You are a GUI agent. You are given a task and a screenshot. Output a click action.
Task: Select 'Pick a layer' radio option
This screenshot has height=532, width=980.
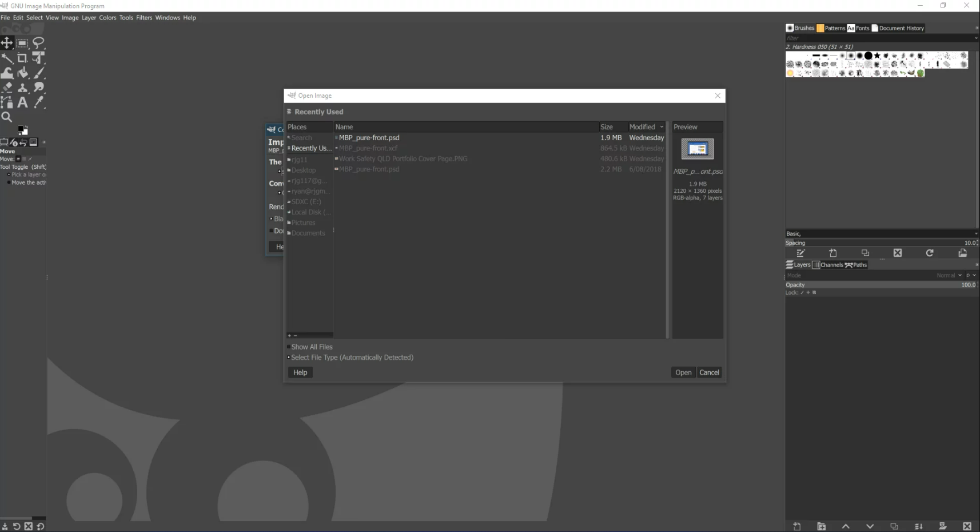pyautogui.click(x=9, y=174)
